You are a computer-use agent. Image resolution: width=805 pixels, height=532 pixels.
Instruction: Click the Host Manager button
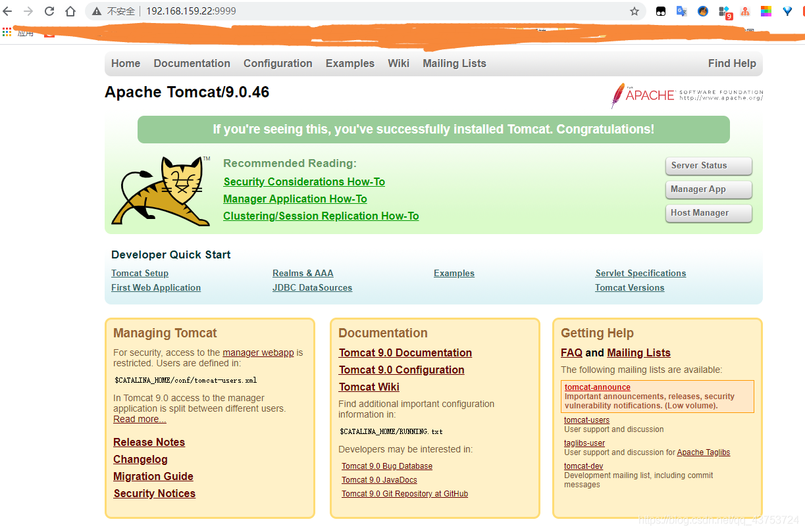coord(709,213)
